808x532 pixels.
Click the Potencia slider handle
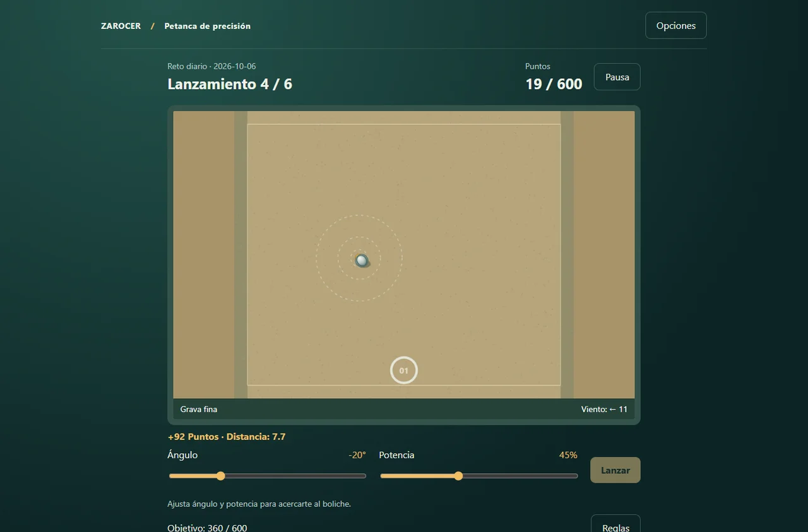pos(458,476)
